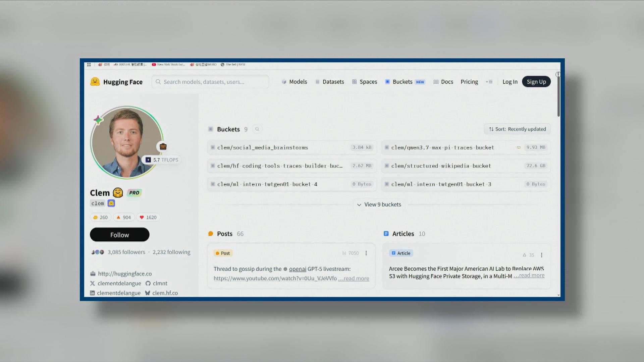Click the Arcee article title text

click(x=466, y=272)
